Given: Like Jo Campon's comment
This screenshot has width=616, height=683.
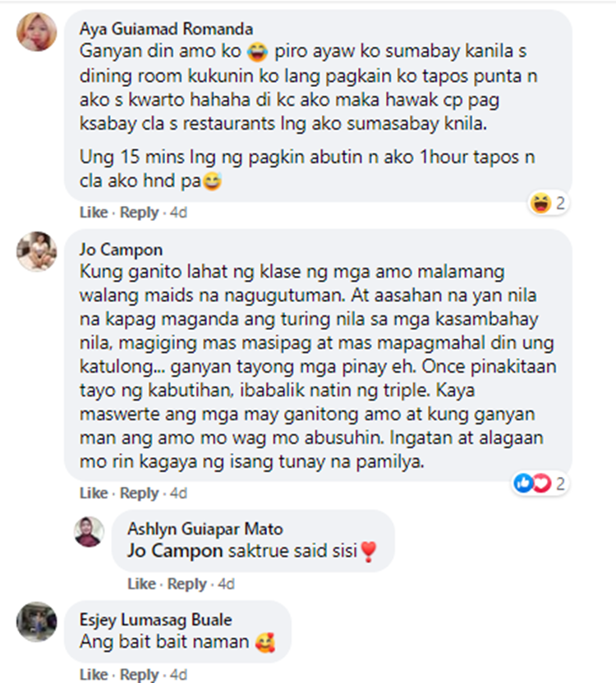Looking at the screenshot, I should click(94, 493).
